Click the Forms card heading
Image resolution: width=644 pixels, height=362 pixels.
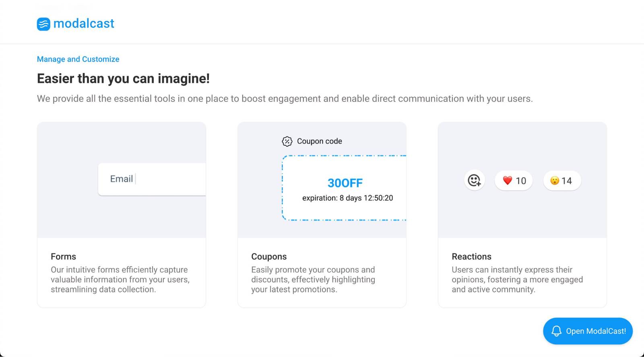pos(63,257)
